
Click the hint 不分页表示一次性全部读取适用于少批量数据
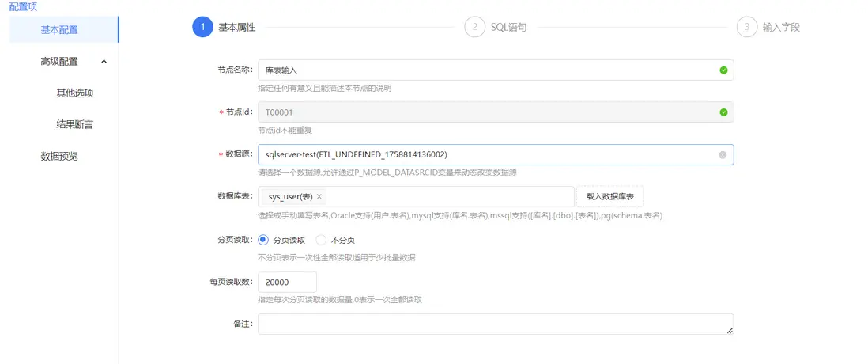point(337,258)
